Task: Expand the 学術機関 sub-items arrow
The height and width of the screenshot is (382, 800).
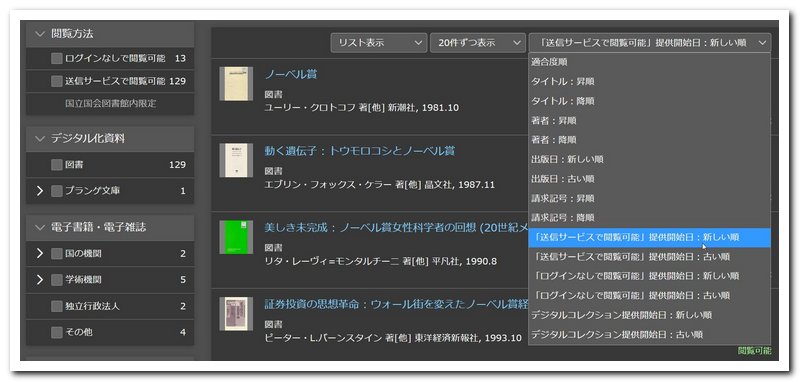Action: click(x=40, y=279)
